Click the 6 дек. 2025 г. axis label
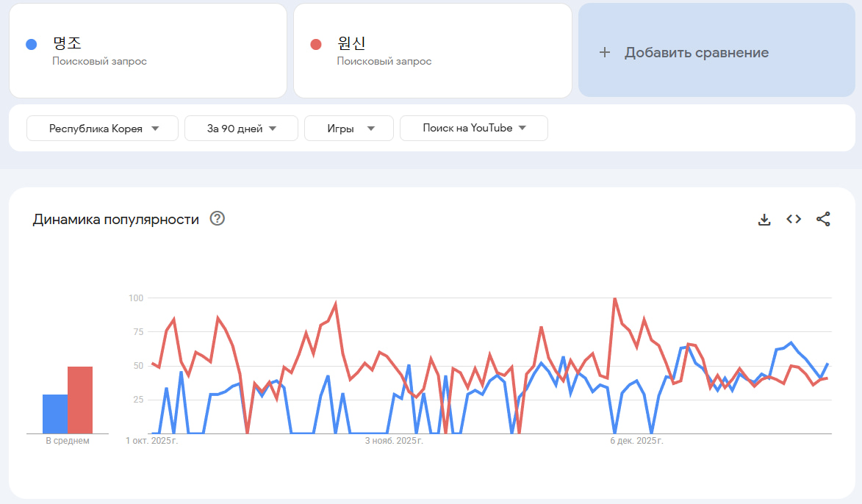Screen dimensions: 862x504 [637, 441]
